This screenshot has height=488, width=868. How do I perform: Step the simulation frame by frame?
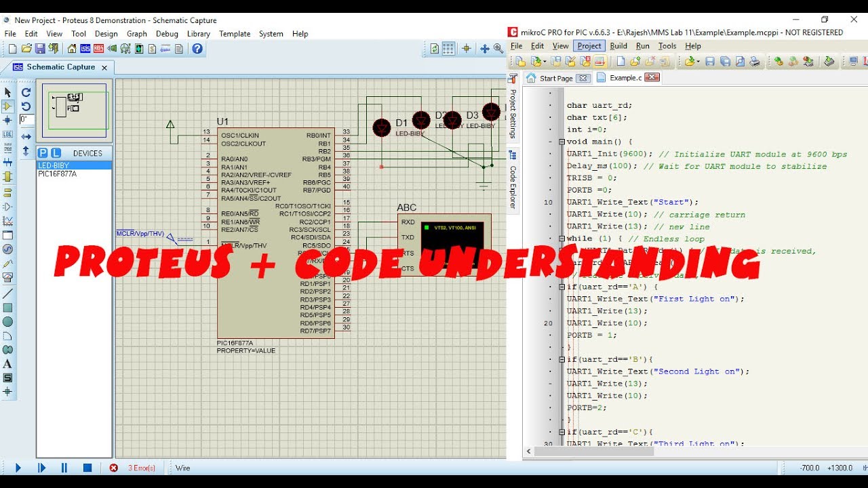click(41, 468)
